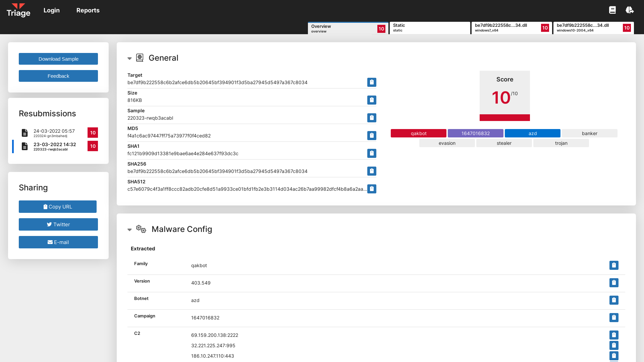Share the report via Twitter
This screenshot has width=644, height=362.
58,225
